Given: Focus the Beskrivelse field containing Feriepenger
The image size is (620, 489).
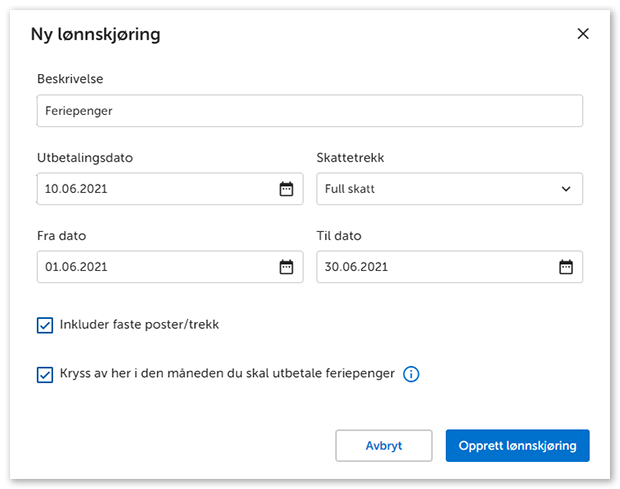Looking at the screenshot, I should click(308, 111).
